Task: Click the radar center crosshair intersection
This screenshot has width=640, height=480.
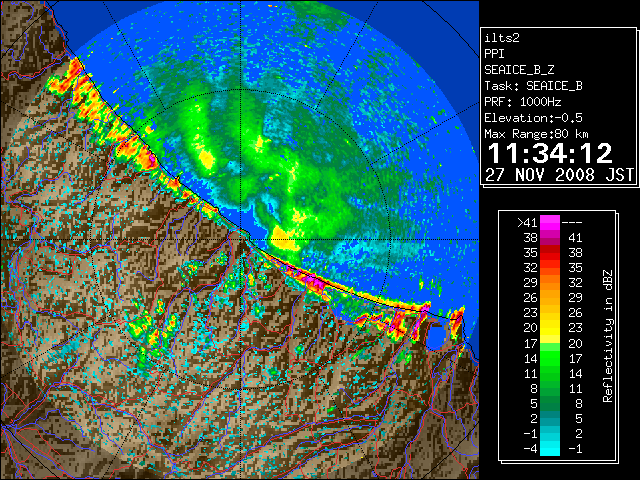Action: point(241,239)
